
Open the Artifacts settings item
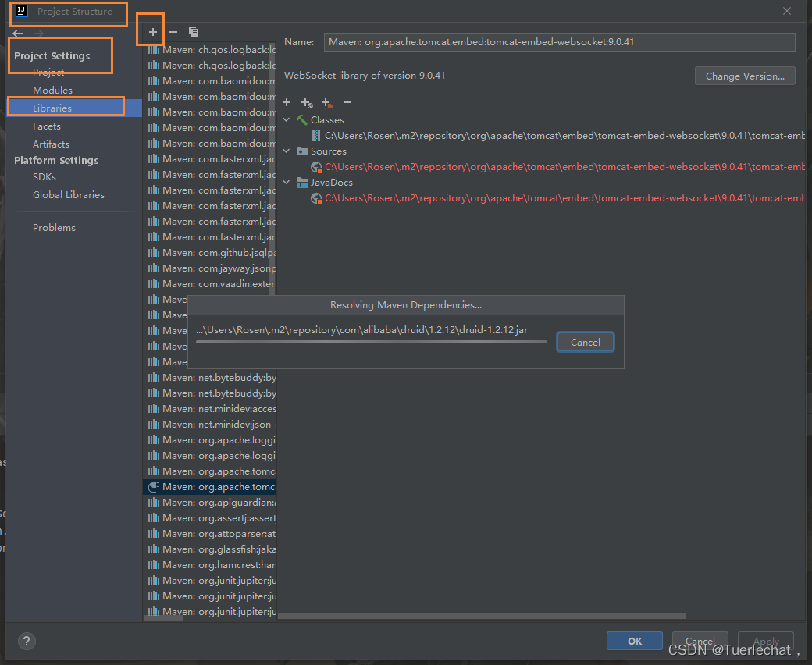[51, 144]
